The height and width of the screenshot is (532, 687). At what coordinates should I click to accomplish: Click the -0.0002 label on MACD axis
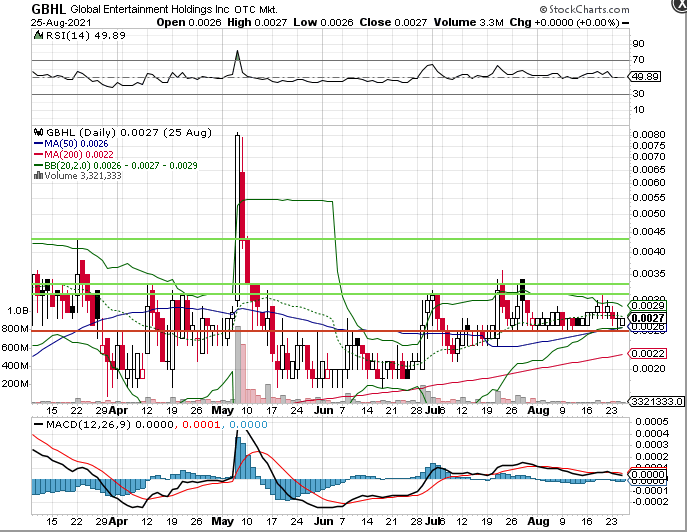coord(650,502)
